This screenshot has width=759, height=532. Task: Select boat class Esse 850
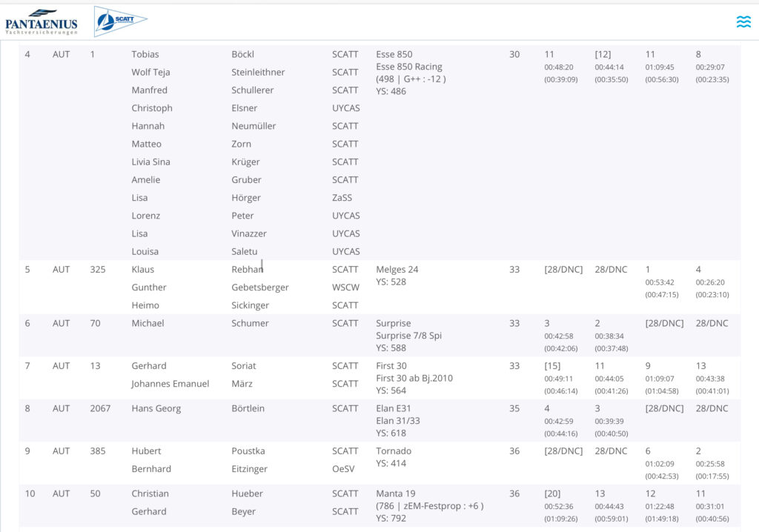394,54
